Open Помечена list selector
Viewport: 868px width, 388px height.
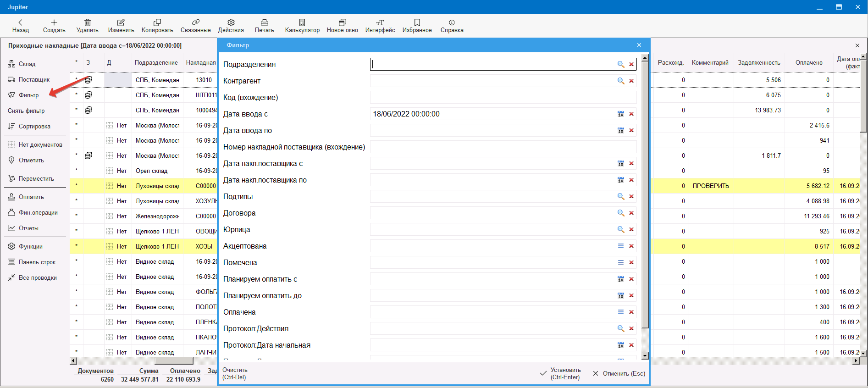(621, 262)
